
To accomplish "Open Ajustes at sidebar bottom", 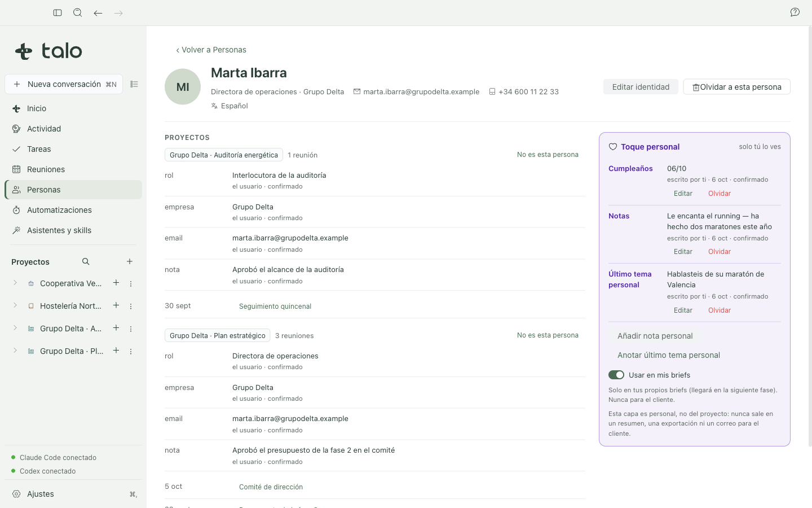I will [x=73, y=494].
